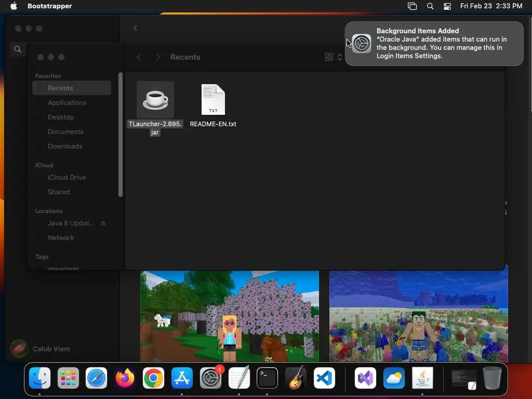The height and width of the screenshot is (399, 532).
Task: Launch GarageBand from the dock
Action: tap(296, 378)
